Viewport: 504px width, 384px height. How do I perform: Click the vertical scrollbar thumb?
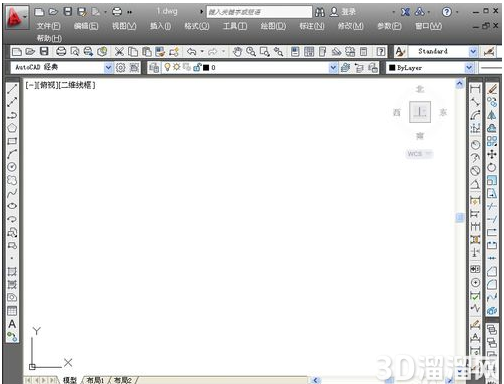[x=460, y=218]
